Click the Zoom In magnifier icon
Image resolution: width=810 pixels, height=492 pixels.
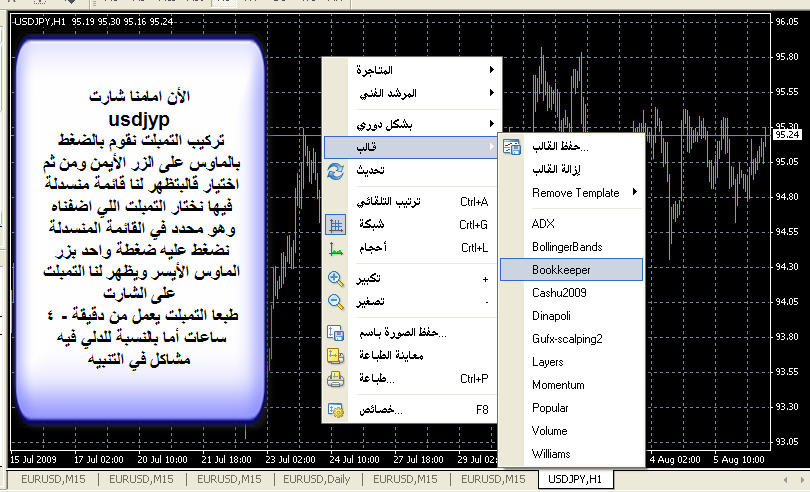336,279
